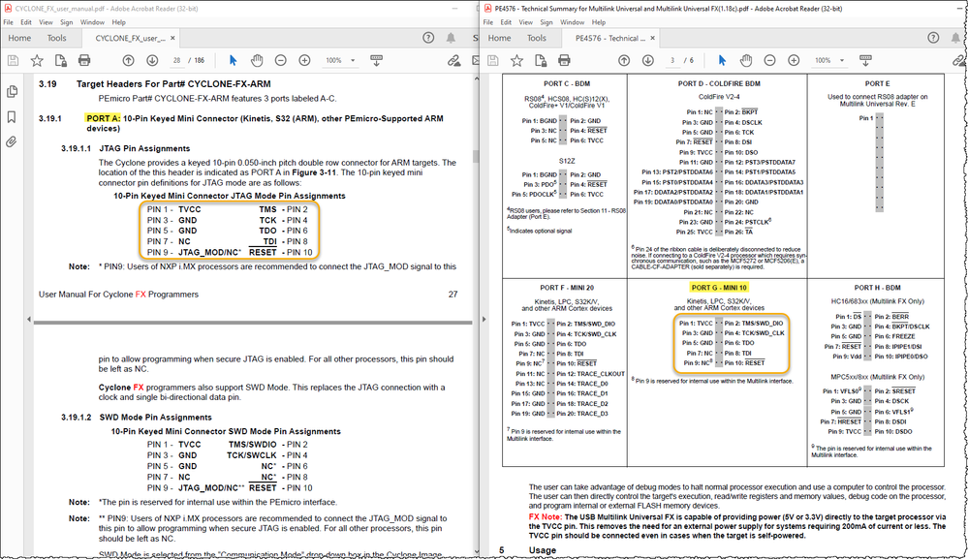The width and height of the screenshot is (968, 560).
Task: Close the CYCLONE_FX_user document tab
Action: click(x=172, y=38)
